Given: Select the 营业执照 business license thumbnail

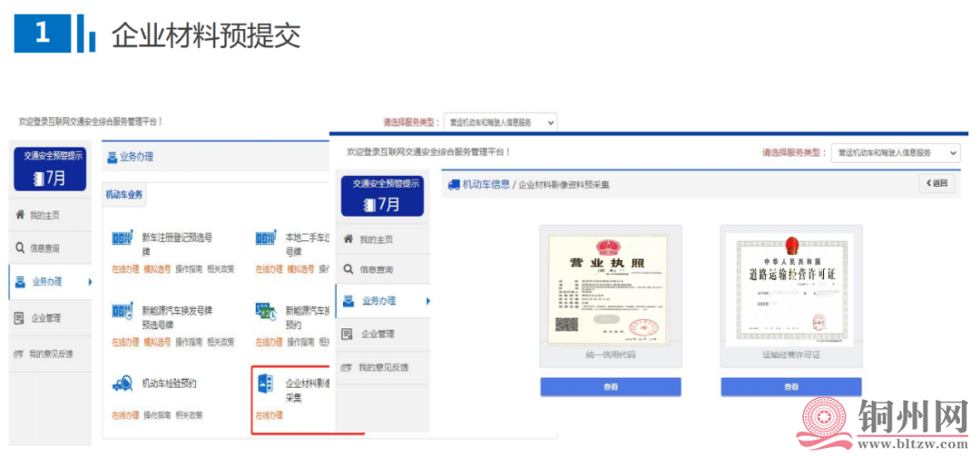Looking at the screenshot, I should (610, 289).
